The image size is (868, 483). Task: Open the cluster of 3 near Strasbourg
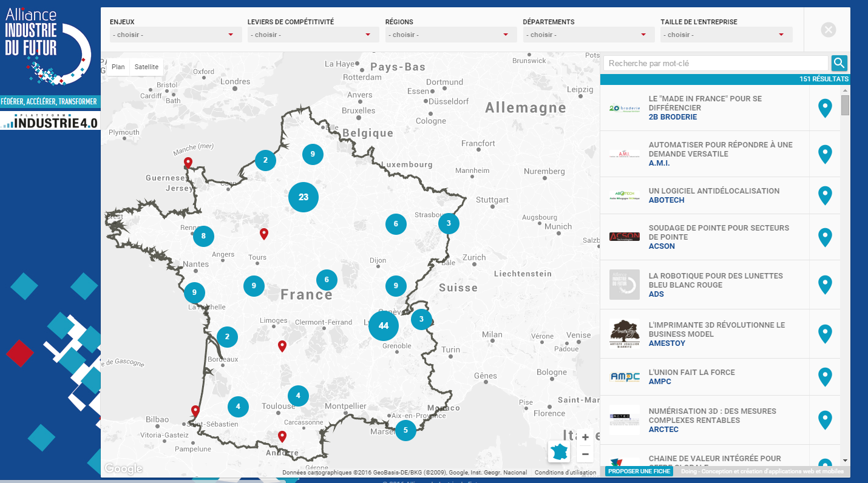click(x=449, y=223)
